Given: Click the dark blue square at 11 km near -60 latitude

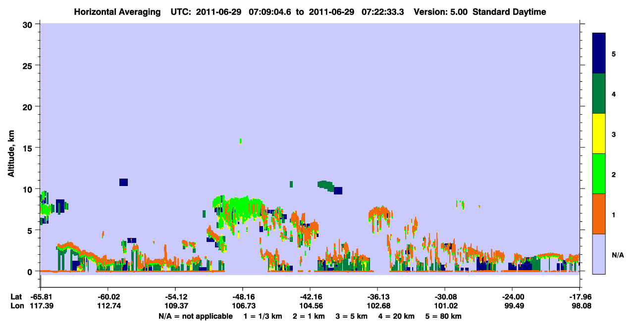Looking at the screenshot, I should [x=123, y=182].
